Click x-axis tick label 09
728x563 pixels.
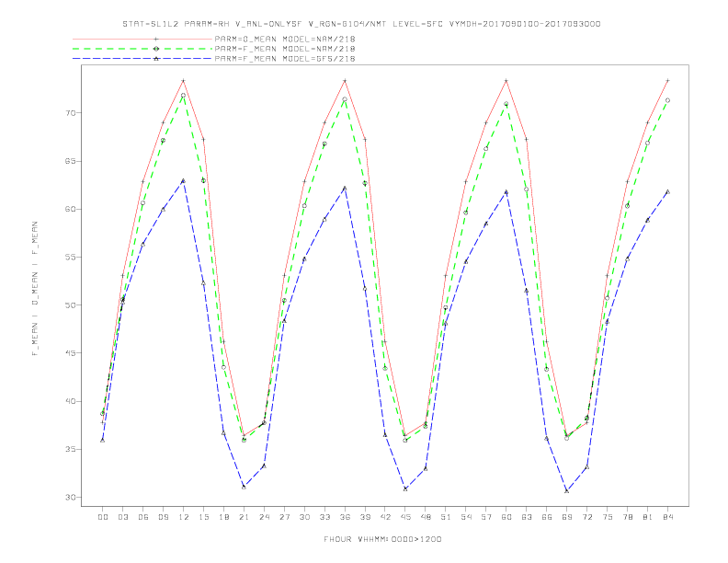163,517
